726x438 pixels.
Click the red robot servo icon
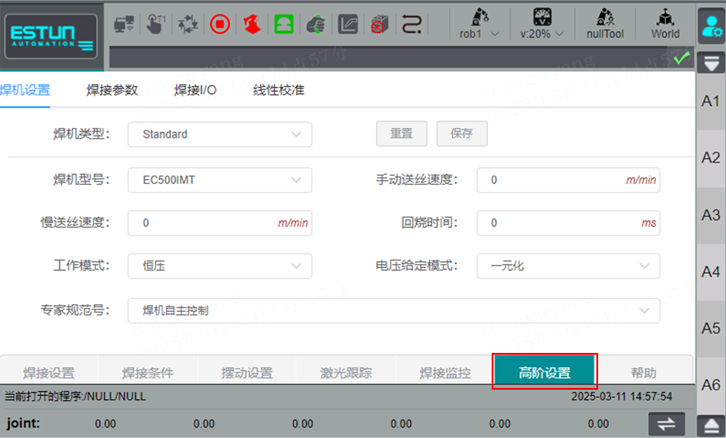tap(252, 24)
